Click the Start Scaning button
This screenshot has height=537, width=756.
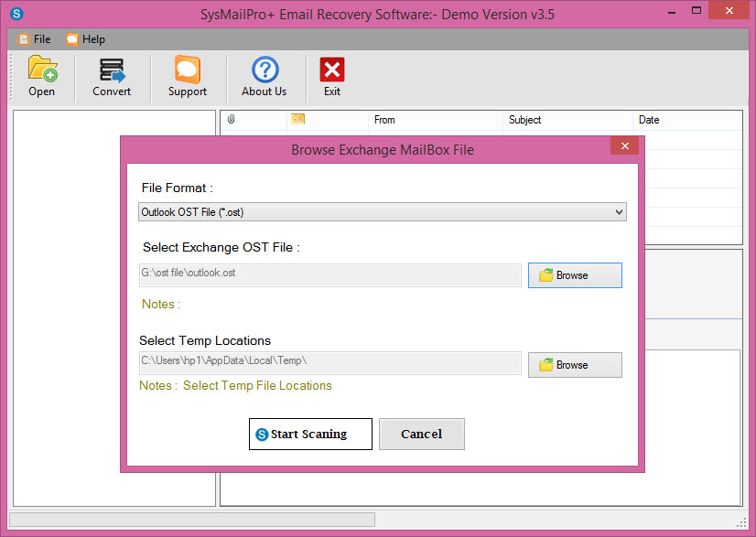[310, 434]
